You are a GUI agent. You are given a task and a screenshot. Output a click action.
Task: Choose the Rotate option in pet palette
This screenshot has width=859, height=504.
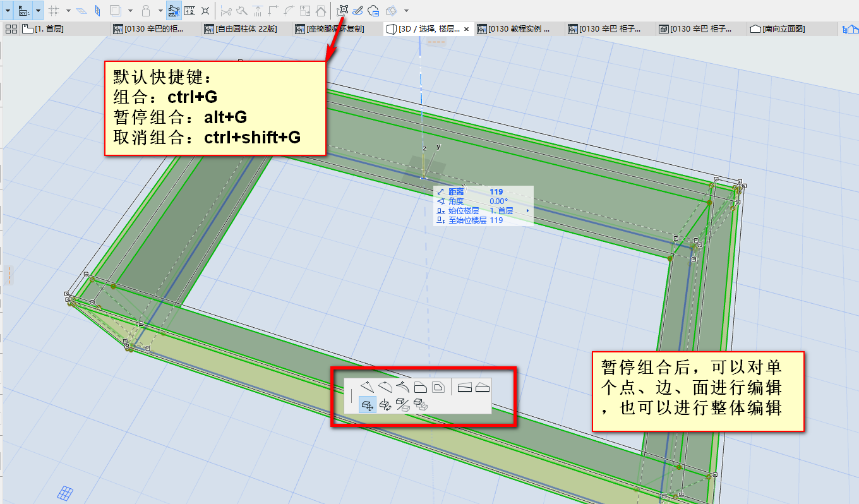coord(384,405)
